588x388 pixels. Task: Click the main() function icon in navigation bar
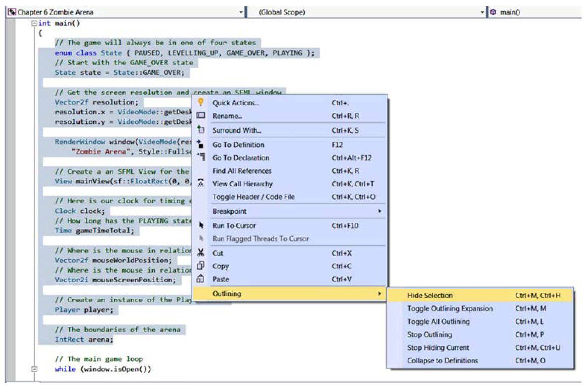pyautogui.click(x=493, y=12)
